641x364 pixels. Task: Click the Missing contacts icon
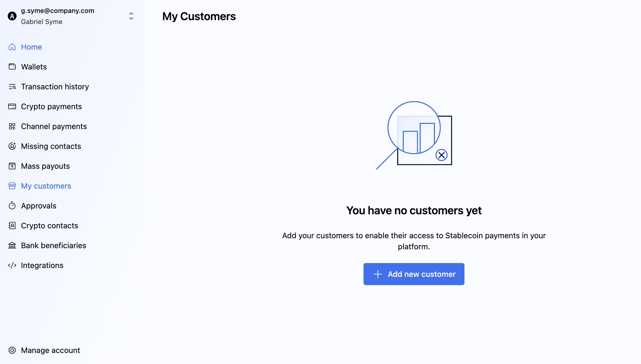tap(12, 146)
